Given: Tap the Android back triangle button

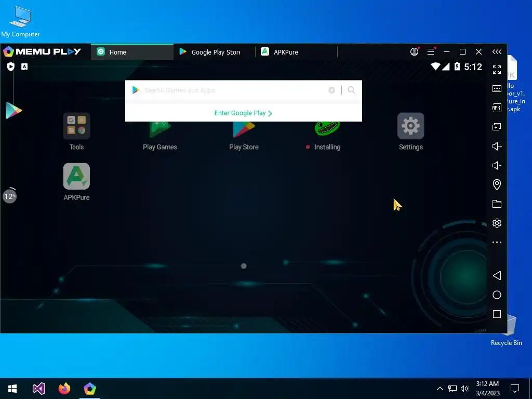Looking at the screenshot, I should pyautogui.click(x=497, y=275).
